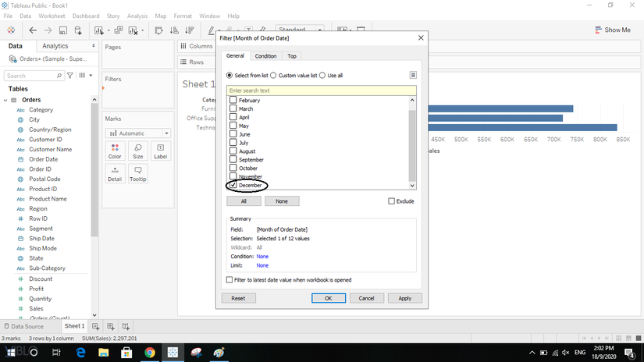The image size is (644, 362).
Task: Open the Condition tab
Action: pos(265,56)
